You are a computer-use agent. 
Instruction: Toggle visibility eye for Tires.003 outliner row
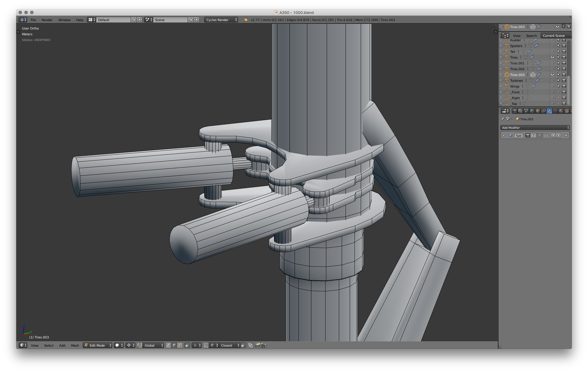552,75
